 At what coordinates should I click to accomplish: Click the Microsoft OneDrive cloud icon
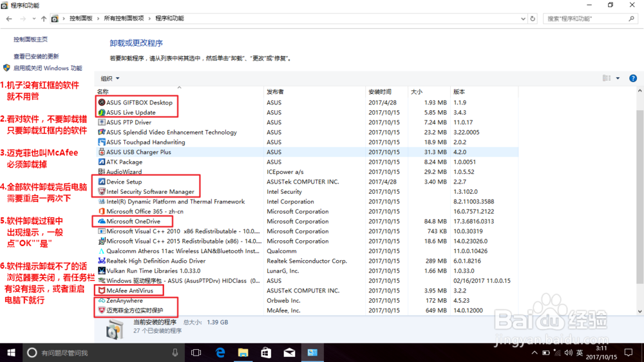coord(102,221)
